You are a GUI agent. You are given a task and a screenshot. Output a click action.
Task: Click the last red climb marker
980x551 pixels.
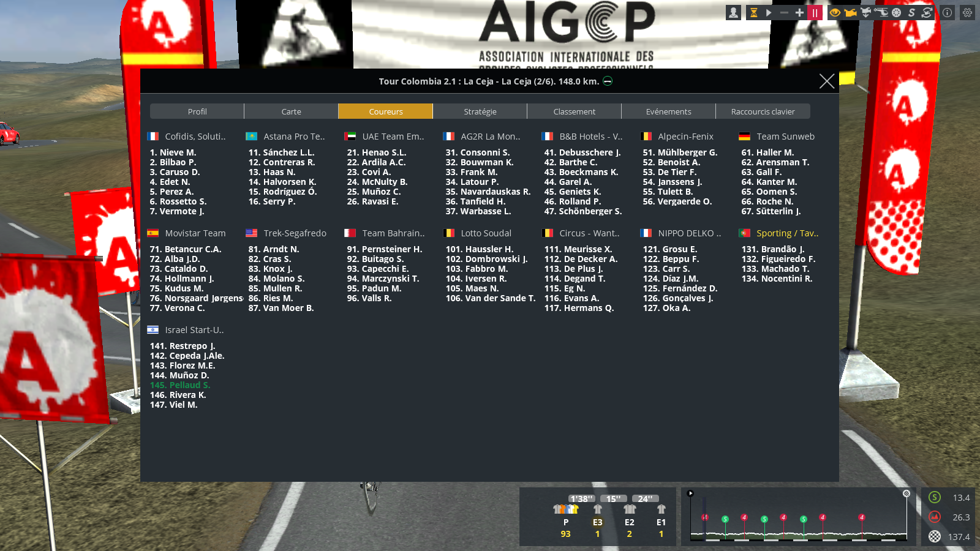click(x=862, y=517)
